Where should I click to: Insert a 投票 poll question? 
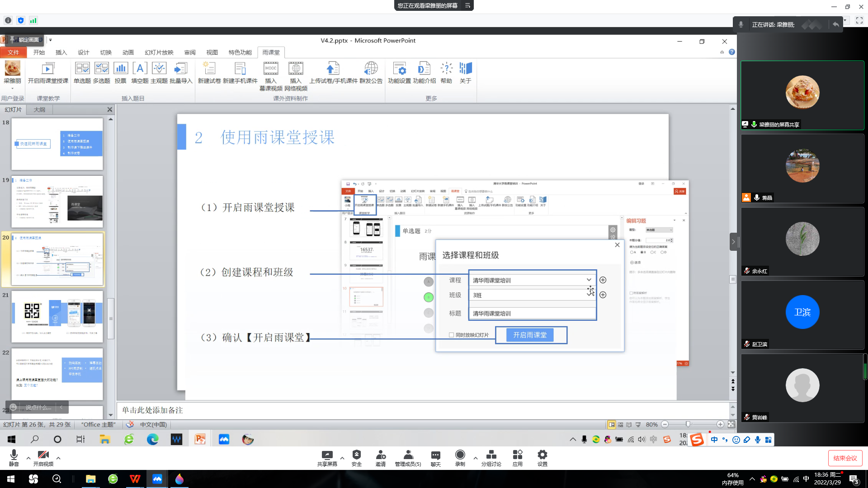pyautogui.click(x=121, y=73)
